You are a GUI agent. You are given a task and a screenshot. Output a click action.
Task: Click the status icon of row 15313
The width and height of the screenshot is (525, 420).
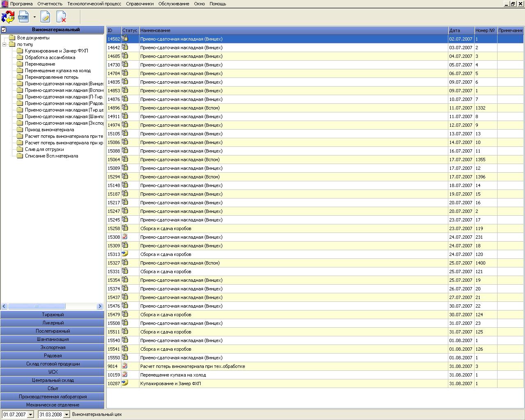[125, 254]
